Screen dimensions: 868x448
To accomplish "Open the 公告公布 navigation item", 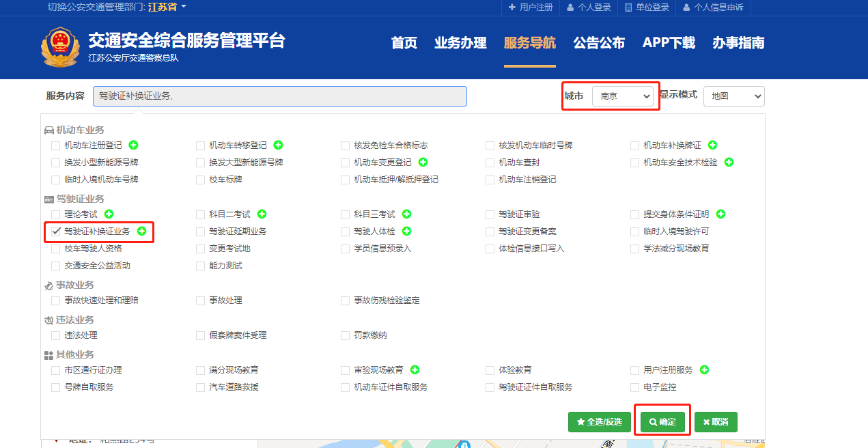I will [x=599, y=43].
